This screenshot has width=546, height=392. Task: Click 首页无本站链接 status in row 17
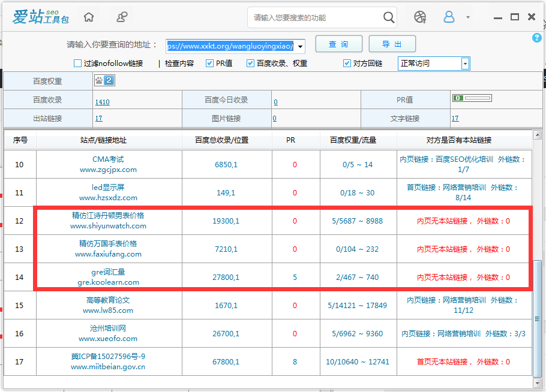[463, 362]
